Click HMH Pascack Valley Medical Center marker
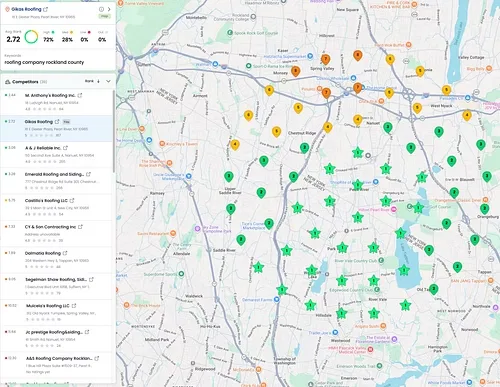The image size is (500, 387). [370, 349]
